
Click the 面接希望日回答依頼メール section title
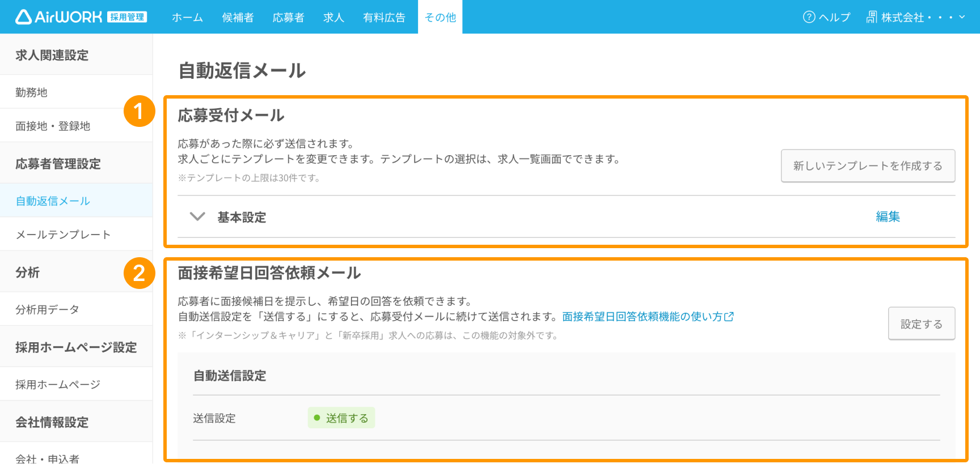point(269,273)
